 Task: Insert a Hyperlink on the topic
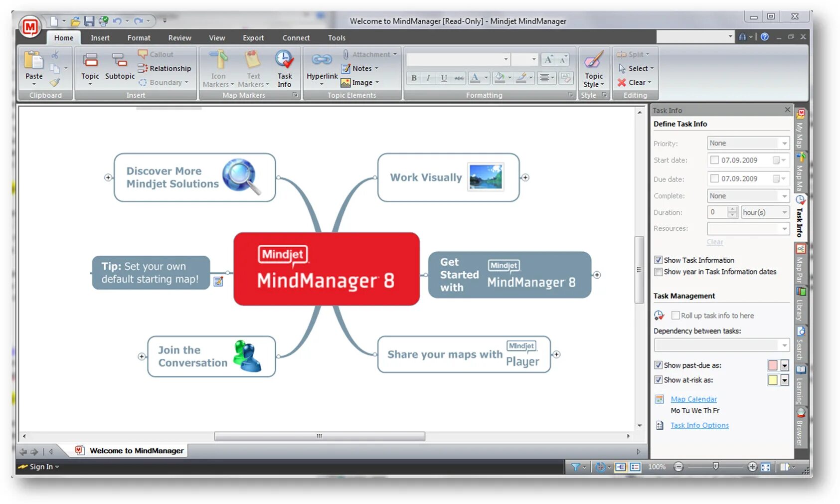coord(322,68)
